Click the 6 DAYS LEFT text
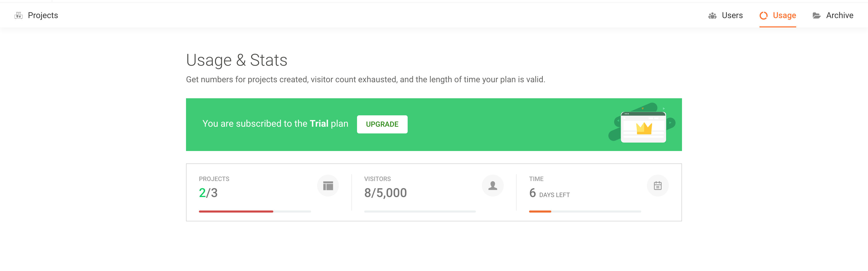 (549, 194)
